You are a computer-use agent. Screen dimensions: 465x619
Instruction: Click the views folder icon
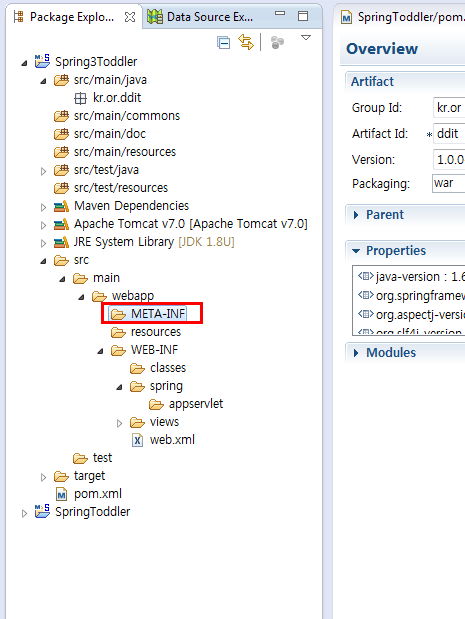tap(137, 422)
